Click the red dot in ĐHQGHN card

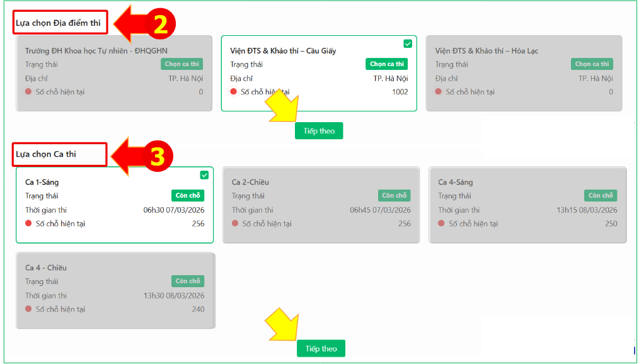coord(28,92)
